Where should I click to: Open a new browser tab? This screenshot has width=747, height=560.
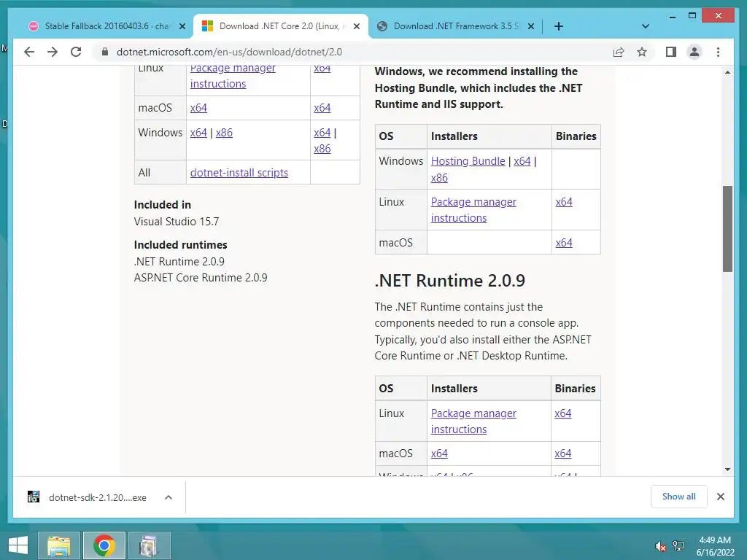tap(559, 26)
